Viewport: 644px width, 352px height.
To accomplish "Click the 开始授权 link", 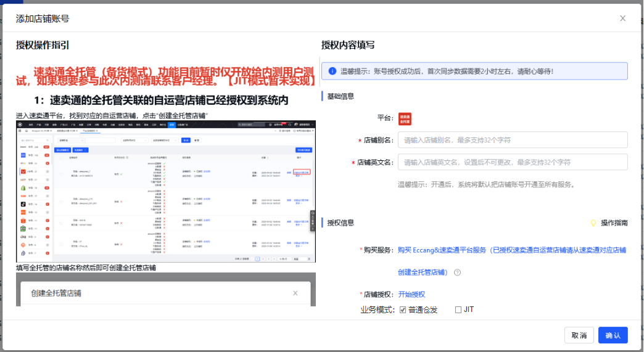I will click(411, 294).
